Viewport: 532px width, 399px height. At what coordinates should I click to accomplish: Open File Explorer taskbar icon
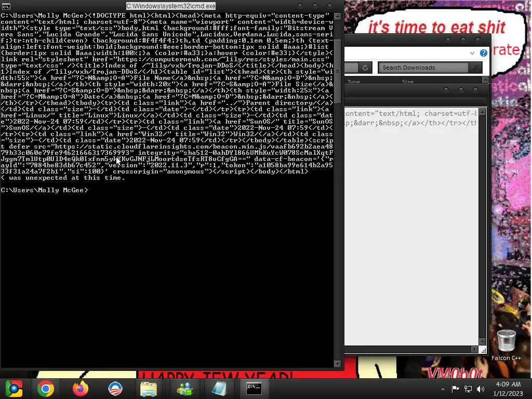[x=149, y=389]
